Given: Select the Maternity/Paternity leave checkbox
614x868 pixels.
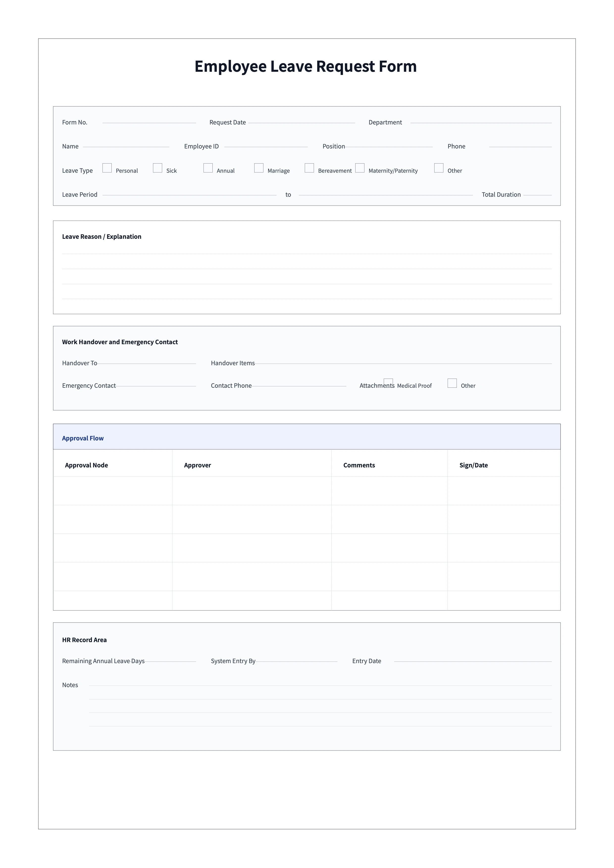Looking at the screenshot, I should point(360,168).
